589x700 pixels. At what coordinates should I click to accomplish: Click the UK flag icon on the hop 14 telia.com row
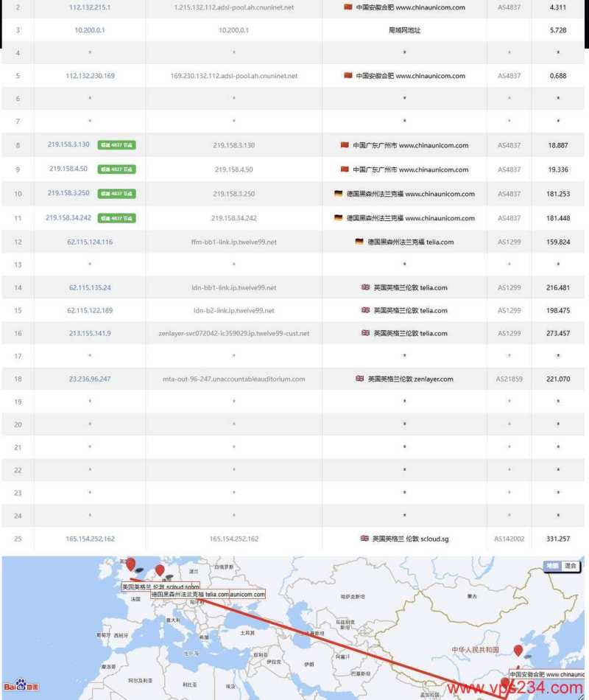tap(366, 287)
